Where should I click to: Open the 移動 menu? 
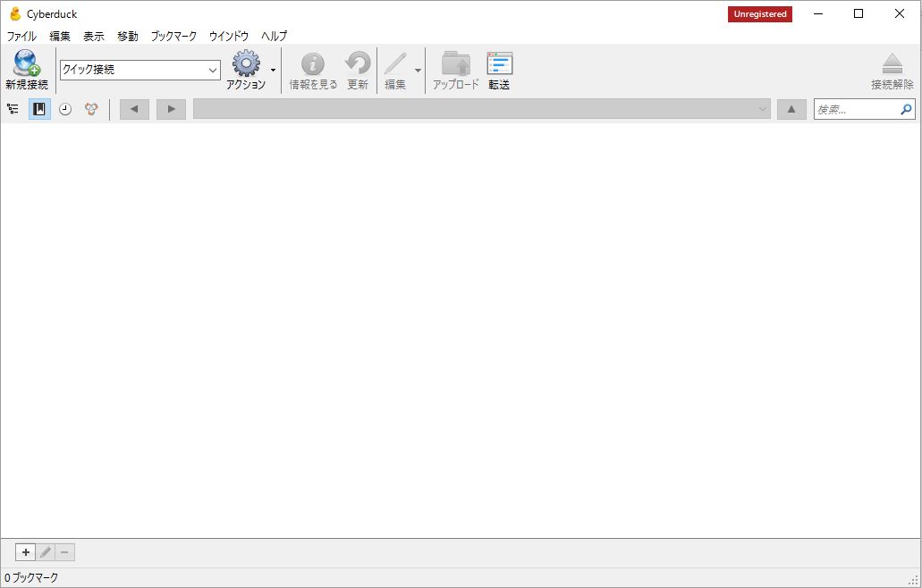point(128,36)
